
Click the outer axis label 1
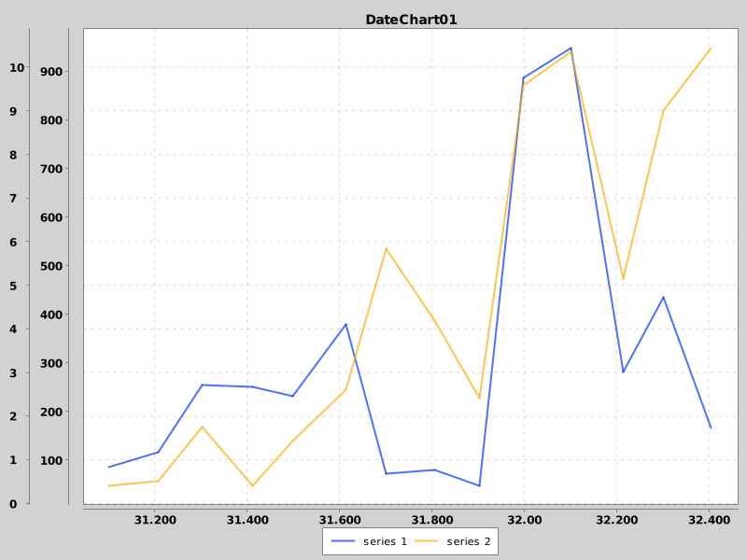coord(13,460)
